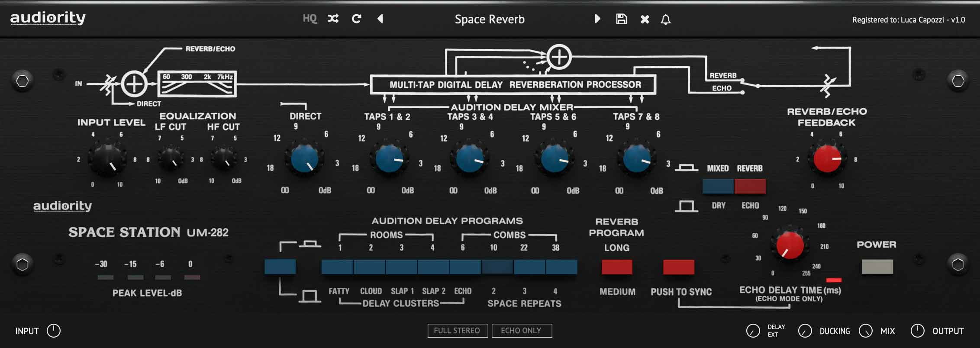Toggle the Long/Medium reverb program button

[x=617, y=267]
